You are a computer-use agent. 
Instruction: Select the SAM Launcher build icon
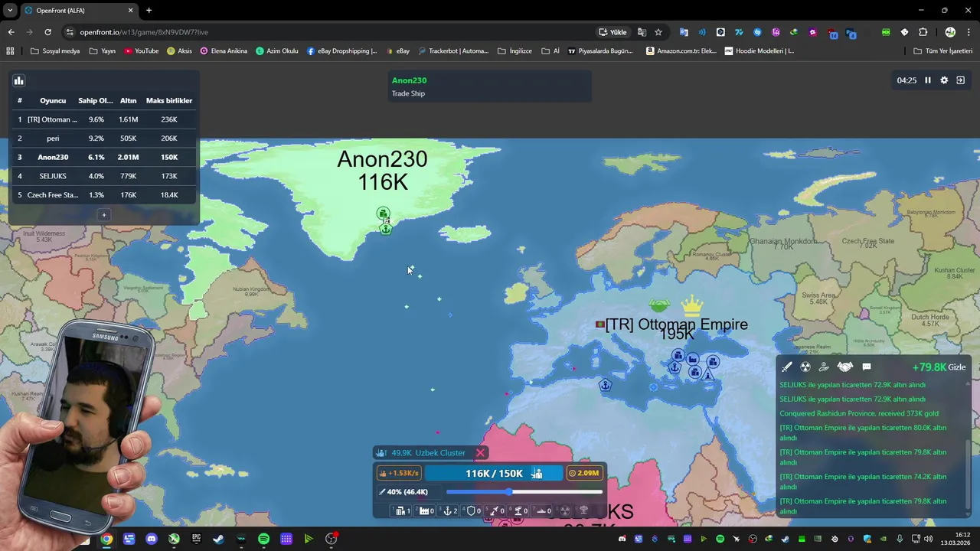tap(518, 510)
